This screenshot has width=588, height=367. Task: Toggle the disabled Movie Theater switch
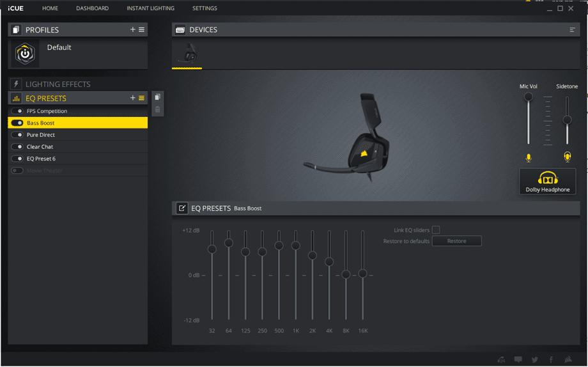point(17,171)
